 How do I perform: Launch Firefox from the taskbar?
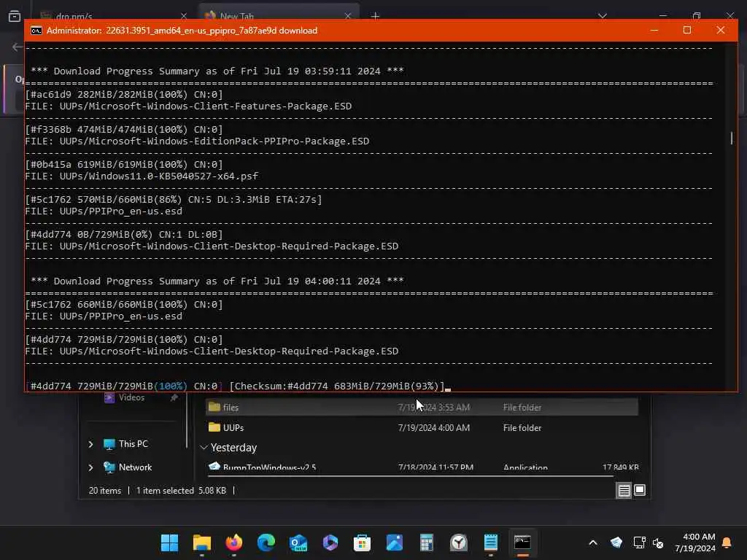[234, 542]
